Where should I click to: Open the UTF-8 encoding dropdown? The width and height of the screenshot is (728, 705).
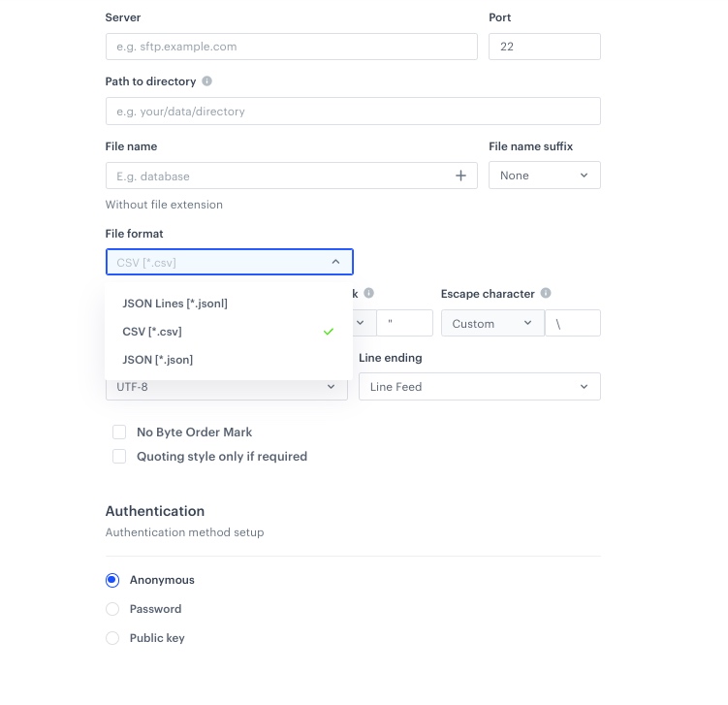[x=226, y=387]
